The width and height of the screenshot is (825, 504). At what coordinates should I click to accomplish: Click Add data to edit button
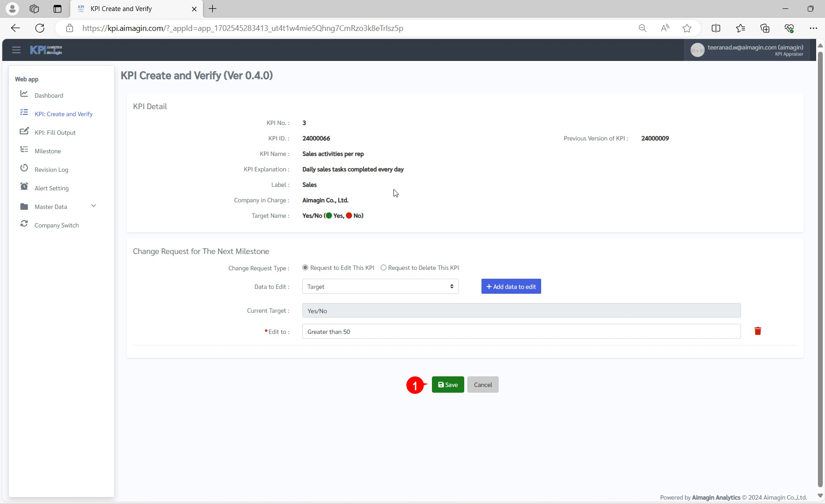511,287
